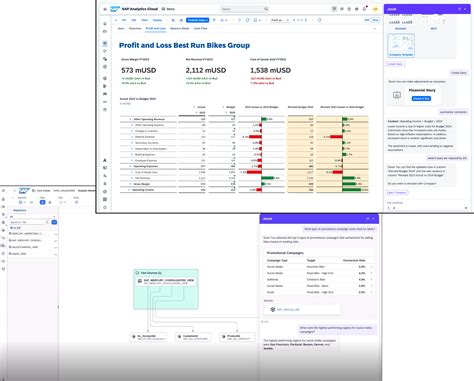The image size is (474, 381).
Task: Switch to the Balance Sheet tab
Action: (180, 29)
